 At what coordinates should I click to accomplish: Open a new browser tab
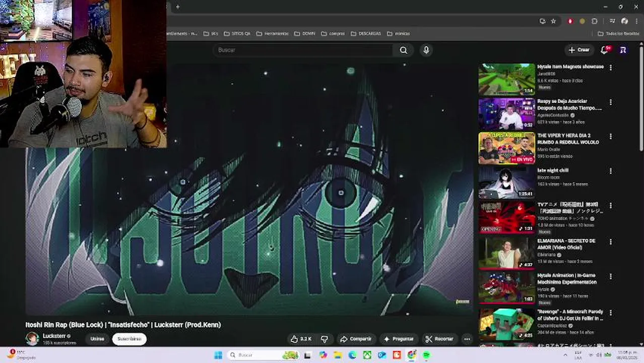tap(177, 7)
